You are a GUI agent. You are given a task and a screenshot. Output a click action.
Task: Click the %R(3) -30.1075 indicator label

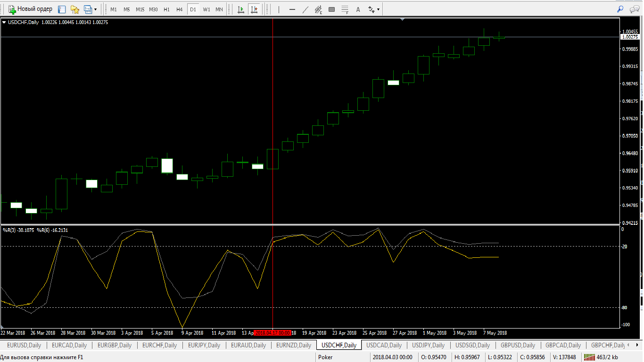pos(18,230)
